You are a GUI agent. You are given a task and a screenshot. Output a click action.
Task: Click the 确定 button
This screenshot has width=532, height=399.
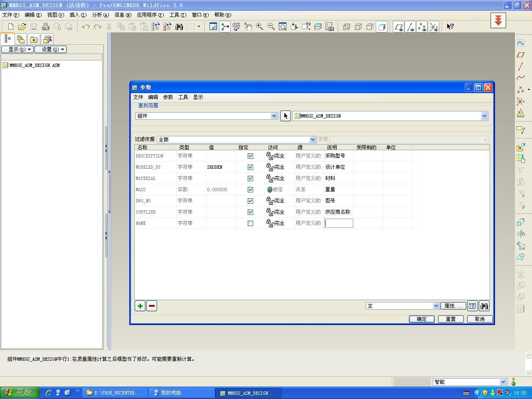click(421, 319)
